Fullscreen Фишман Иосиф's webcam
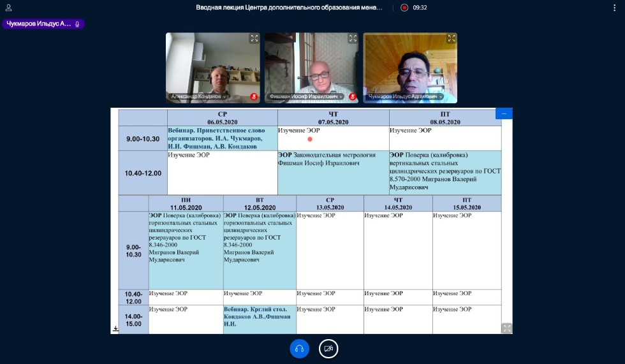 353,38
